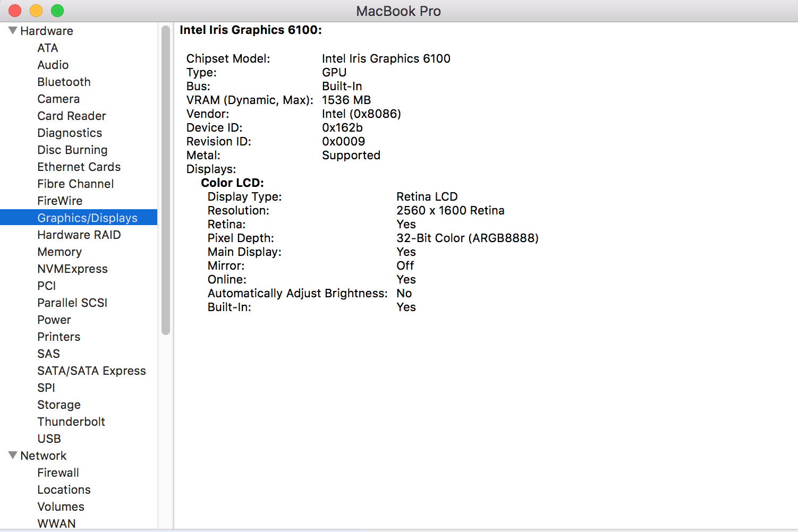The height and width of the screenshot is (532, 798).
Task: Click the Color LCD heading
Action: pyautogui.click(x=232, y=183)
